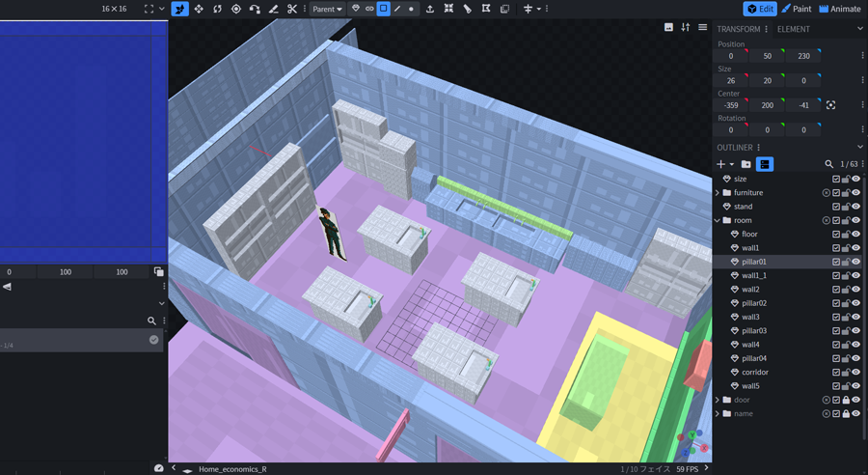The height and width of the screenshot is (475, 868).
Task: Toggle the lock for the stand element
Action: [x=846, y=207]
